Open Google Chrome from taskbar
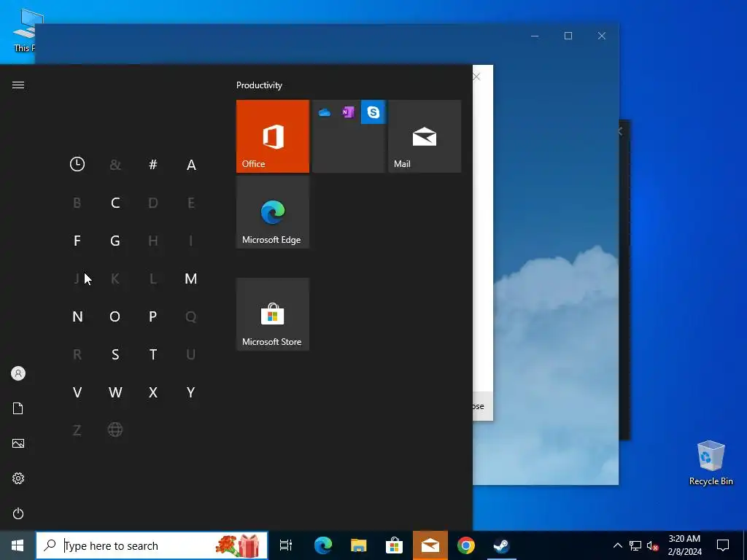Image resolution: width=747 pixels, height=560 pixels. coord(466,545)
